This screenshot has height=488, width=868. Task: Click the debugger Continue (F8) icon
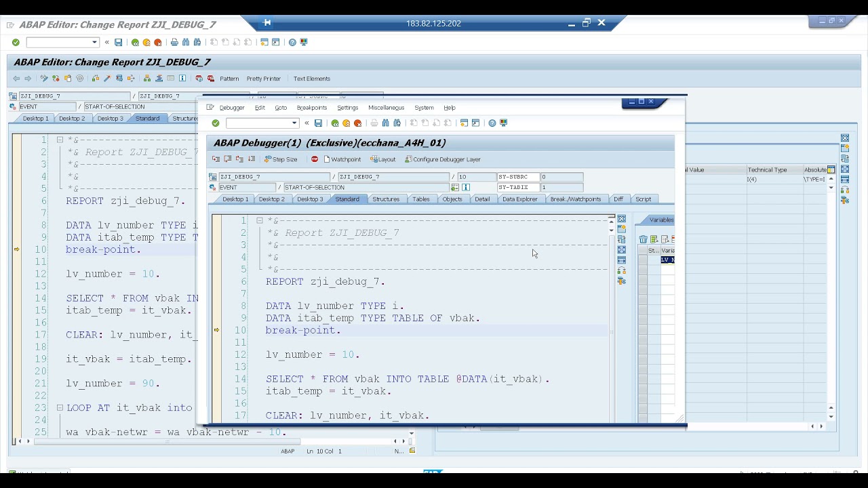pyautogui.click(x=252, y=159)
